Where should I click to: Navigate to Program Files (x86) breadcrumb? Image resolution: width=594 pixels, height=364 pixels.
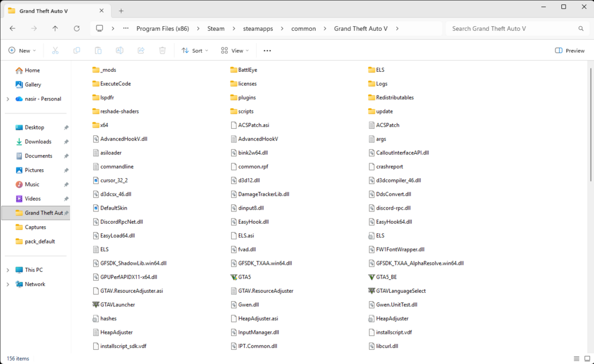(x=163, y=29)
